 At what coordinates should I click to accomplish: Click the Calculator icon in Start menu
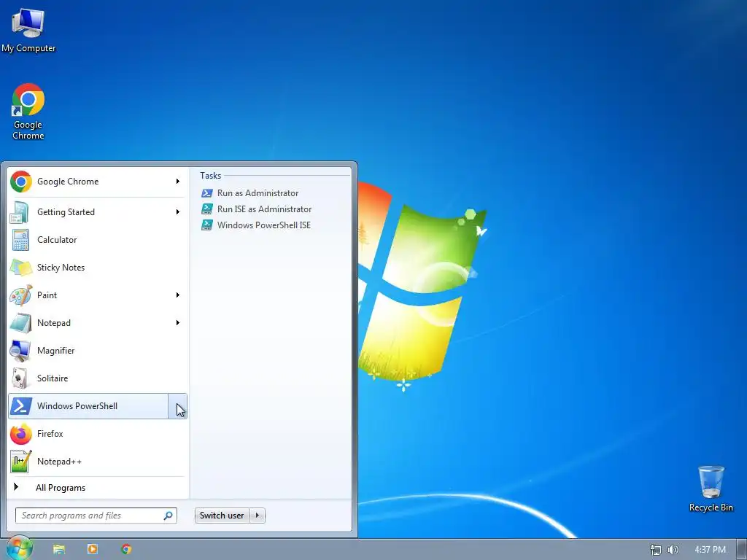(x=21, y=239)
